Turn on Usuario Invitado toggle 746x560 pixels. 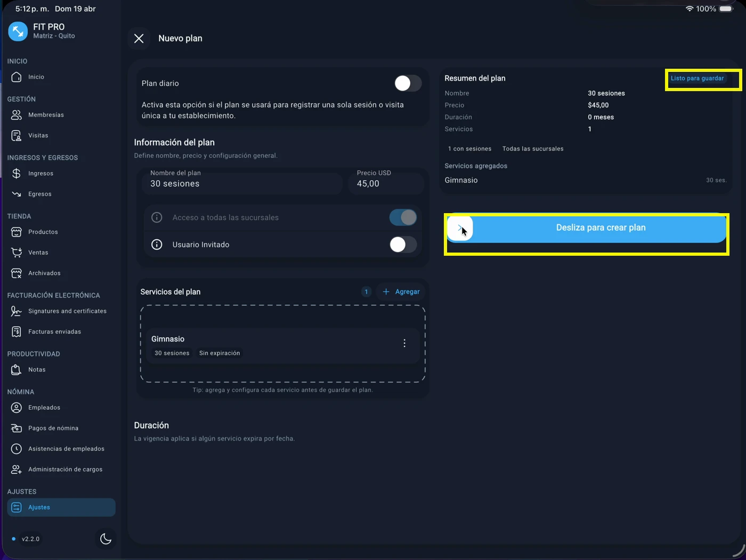coord(403,245)
